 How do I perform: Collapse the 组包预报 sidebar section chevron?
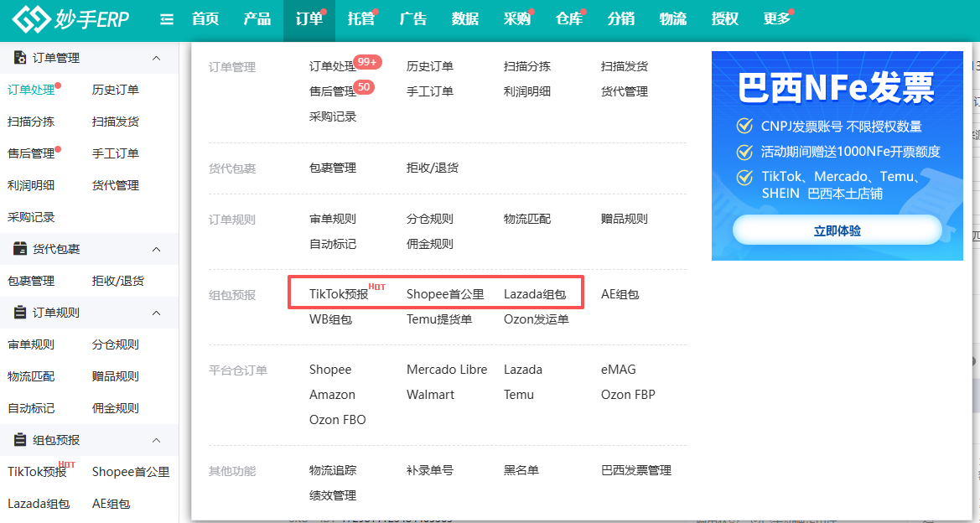click(156, 441)
